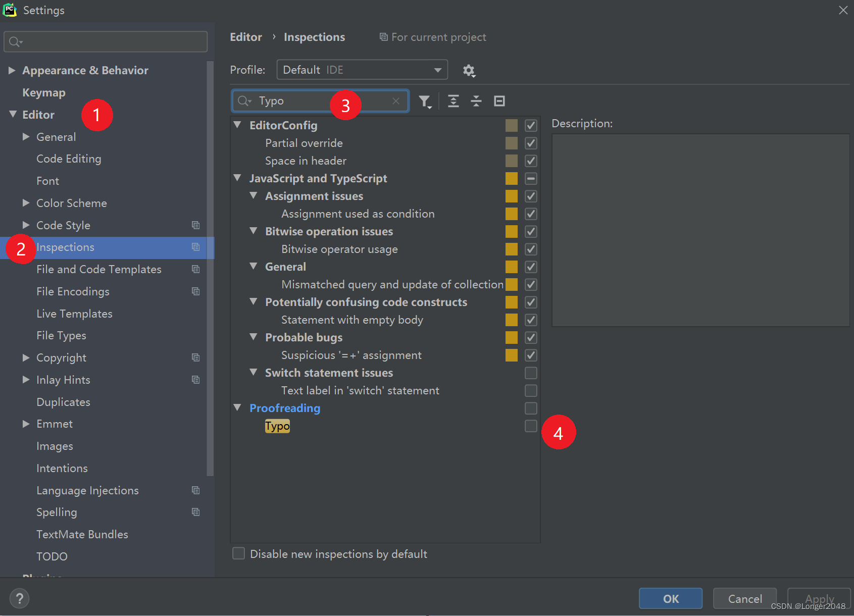This screenshot has width=854, height=616.
Task: Click the settings tree vertical scrollbar
Action: tap(210, 268)
